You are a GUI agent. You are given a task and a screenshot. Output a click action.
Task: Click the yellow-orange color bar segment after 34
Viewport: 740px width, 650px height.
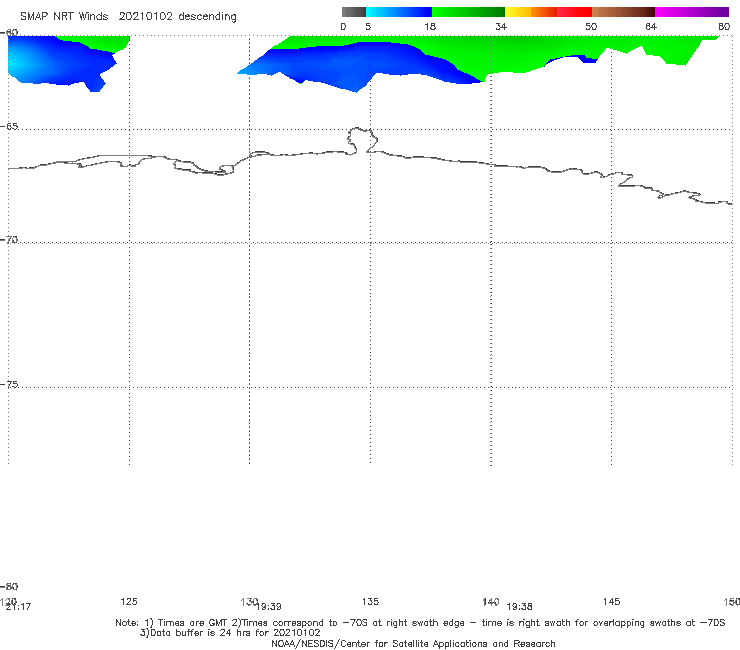coord(530,12)
